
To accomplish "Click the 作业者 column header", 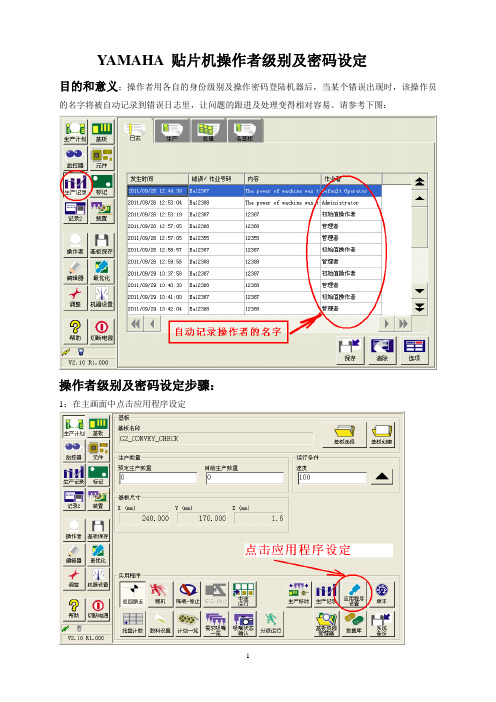I will pyautogui.click(x=351, y=179).
